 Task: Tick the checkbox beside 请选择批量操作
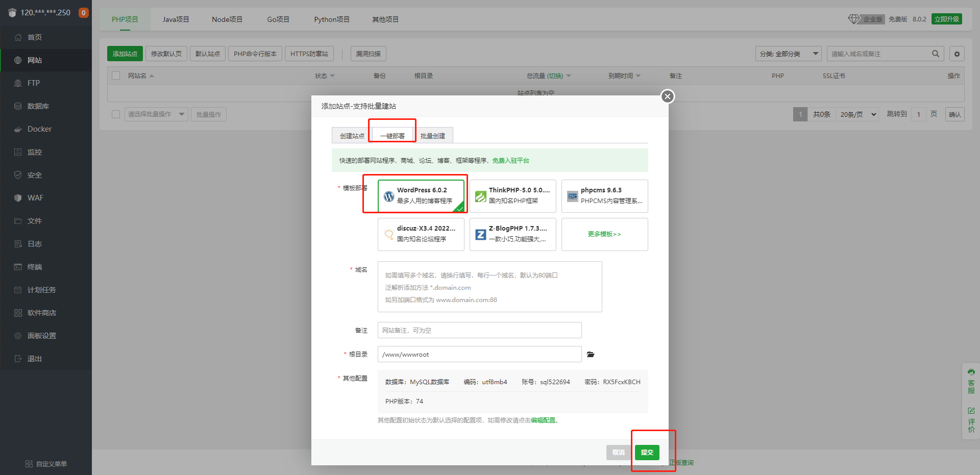[x=116, y=114]
